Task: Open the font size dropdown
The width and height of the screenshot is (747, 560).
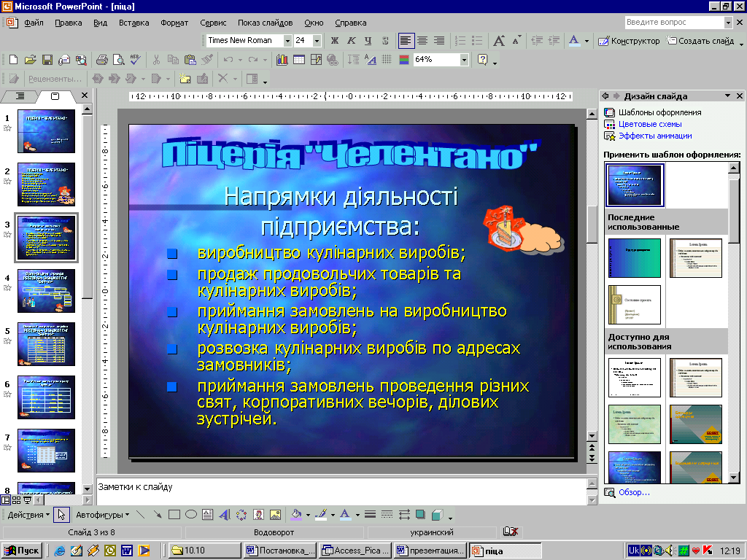Action: 317,41
